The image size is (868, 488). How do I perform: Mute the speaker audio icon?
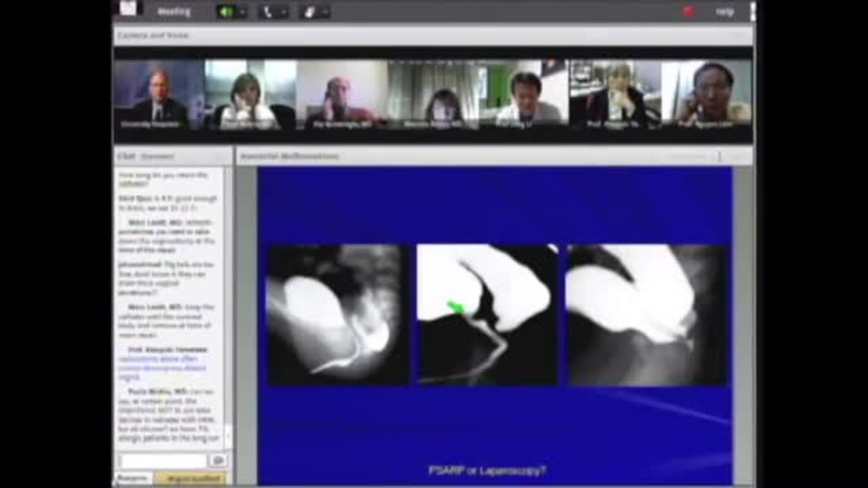click(x=226, y=12)
